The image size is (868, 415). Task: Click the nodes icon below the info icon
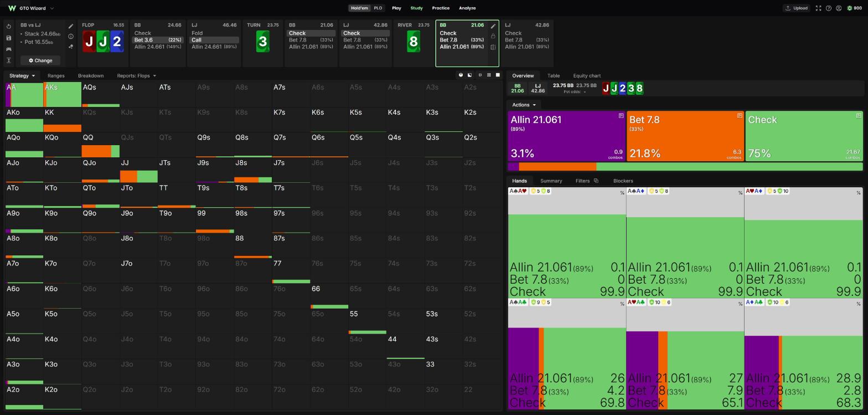click(71, 47)
